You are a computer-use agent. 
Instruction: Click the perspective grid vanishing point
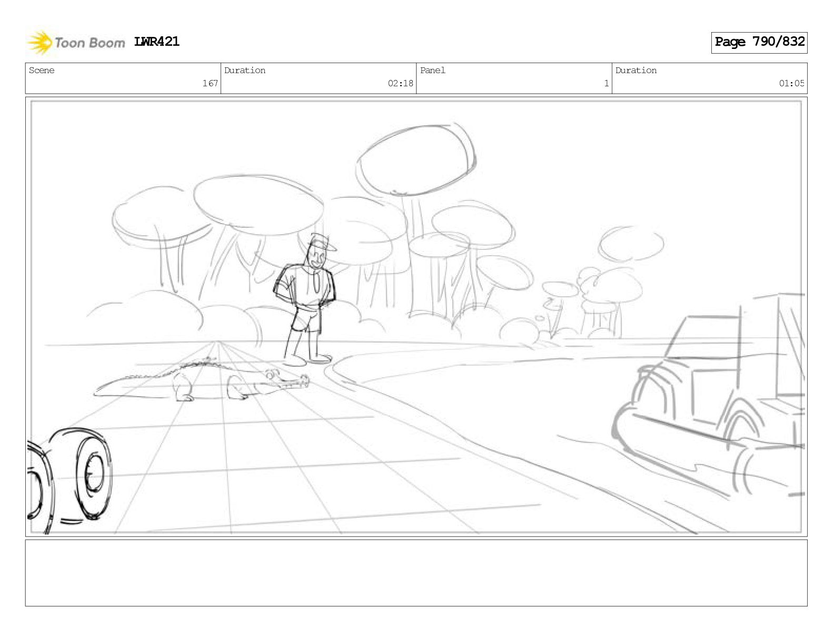[x=216, y=344]
